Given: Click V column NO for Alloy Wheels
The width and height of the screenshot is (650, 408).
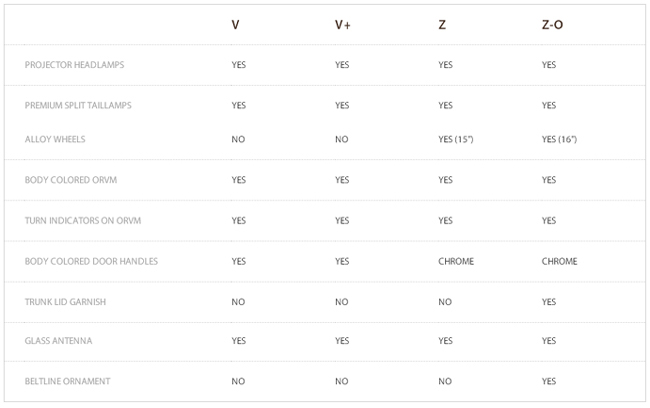Looking at the screenshot, I should coord(238,139).
